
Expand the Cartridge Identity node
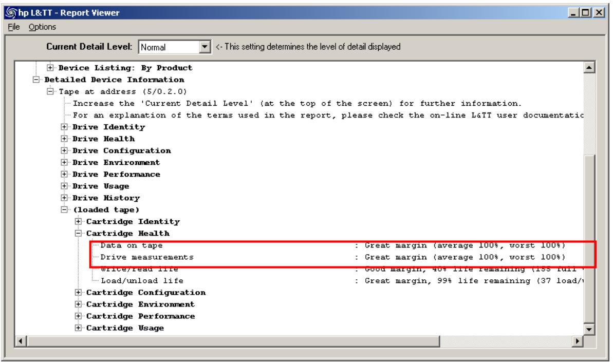click(x=78, y=221)
